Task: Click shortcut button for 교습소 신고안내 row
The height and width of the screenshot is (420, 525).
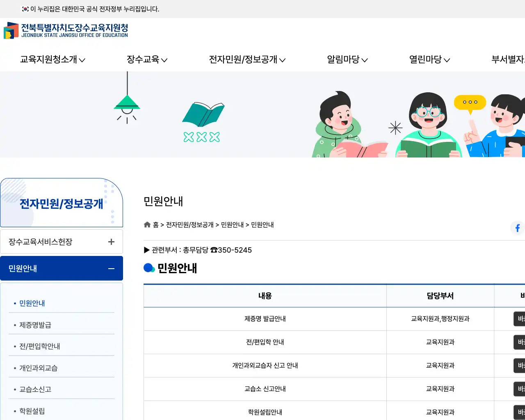Action: [520, 389]
